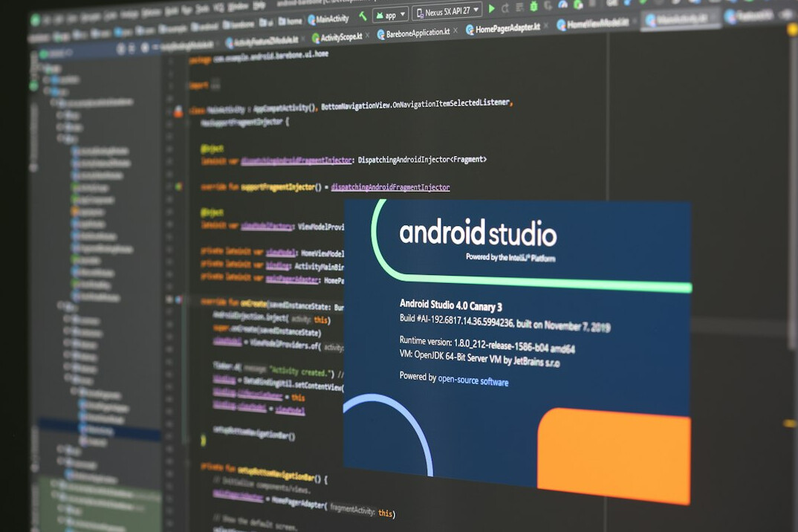Screen dimensions: 798x532
Task: Open the Help menu
Action: pyautogui.click(x=259, y=6)
